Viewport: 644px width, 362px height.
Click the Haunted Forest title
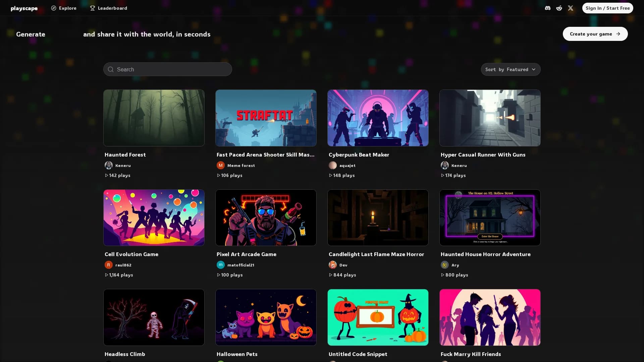click(x=125, y=155)
